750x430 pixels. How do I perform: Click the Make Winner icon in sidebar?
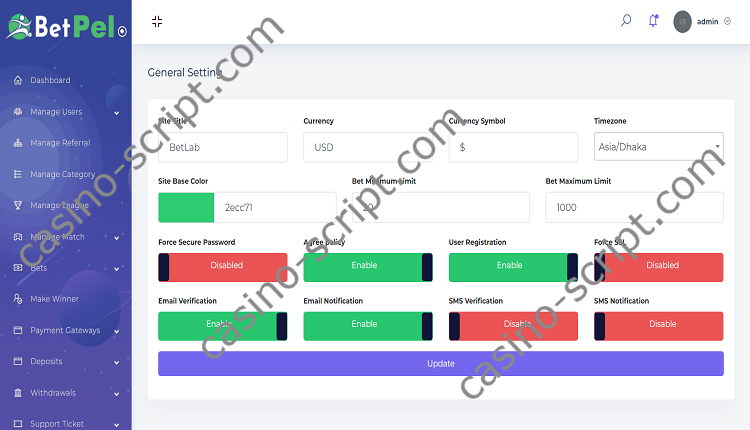pos(18,299)
